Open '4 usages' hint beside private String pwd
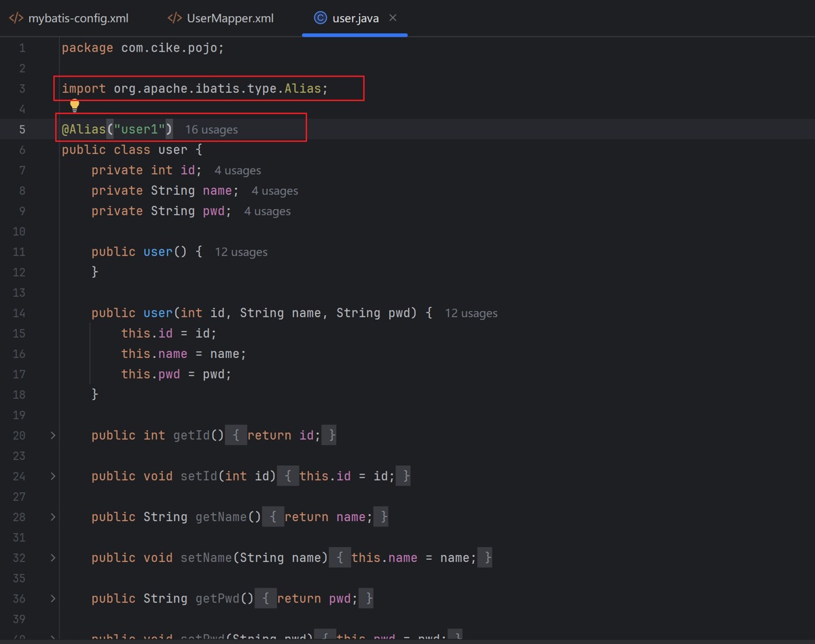This screenshot has height=644, width=815. pyautogui.click(x=268, y=211)
